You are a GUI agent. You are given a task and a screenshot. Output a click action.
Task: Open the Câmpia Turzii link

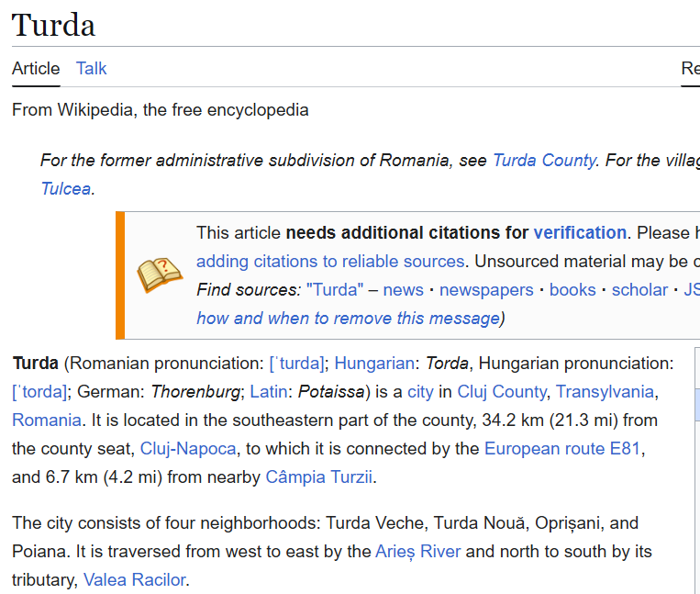tap(318, 477)
